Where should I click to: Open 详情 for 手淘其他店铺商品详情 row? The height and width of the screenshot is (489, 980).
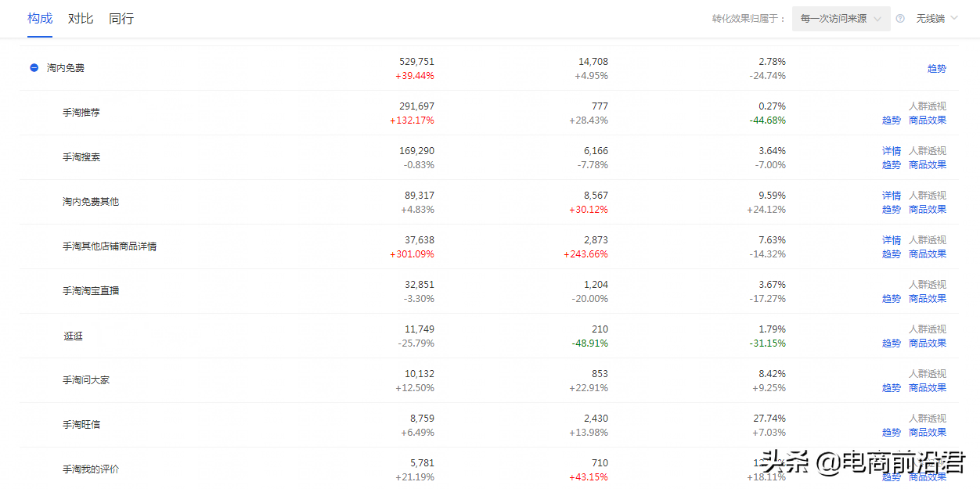[x=892, y=240]
